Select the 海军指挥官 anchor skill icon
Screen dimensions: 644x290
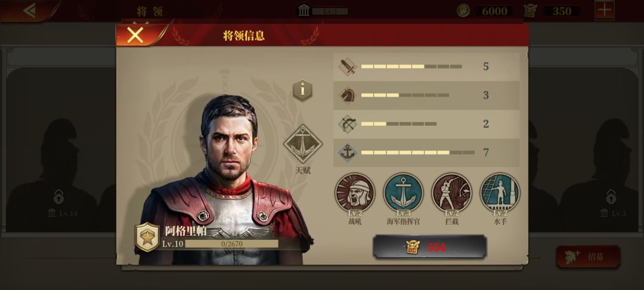click(x=403, y=193)
